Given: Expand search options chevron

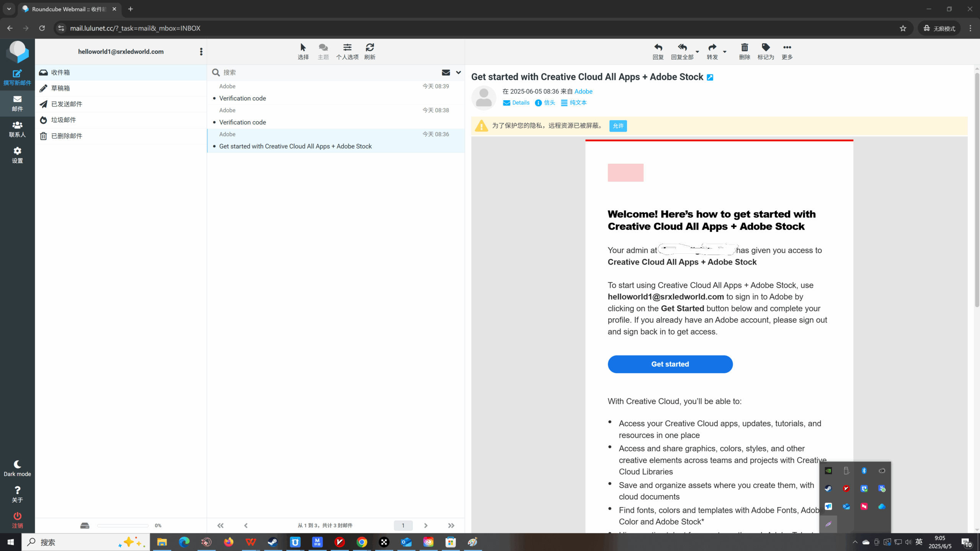Looking at the screenshot, I should pyautogui.click(x=458, y=72).
